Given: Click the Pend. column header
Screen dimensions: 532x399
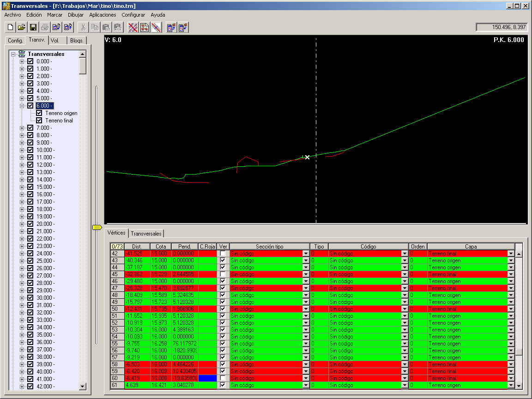Looking at the screenshot, I should (185, 247).
